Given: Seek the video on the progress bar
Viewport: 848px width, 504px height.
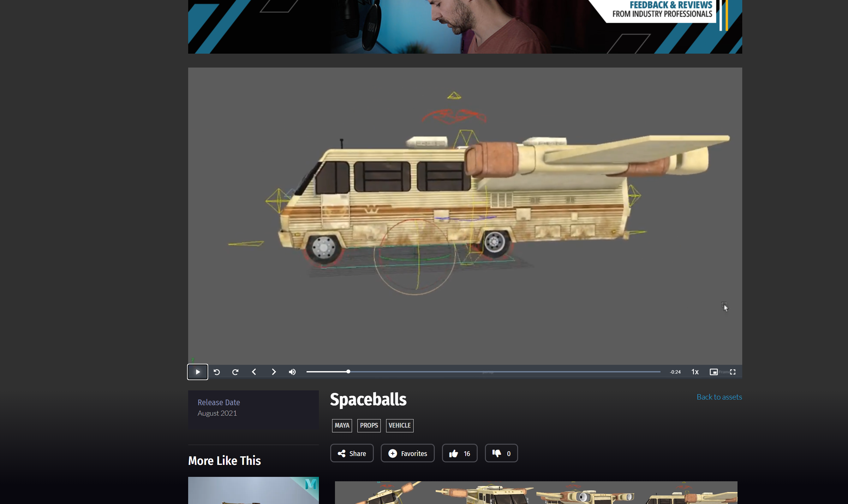Looking at the screenshot, I should [483, 372].
